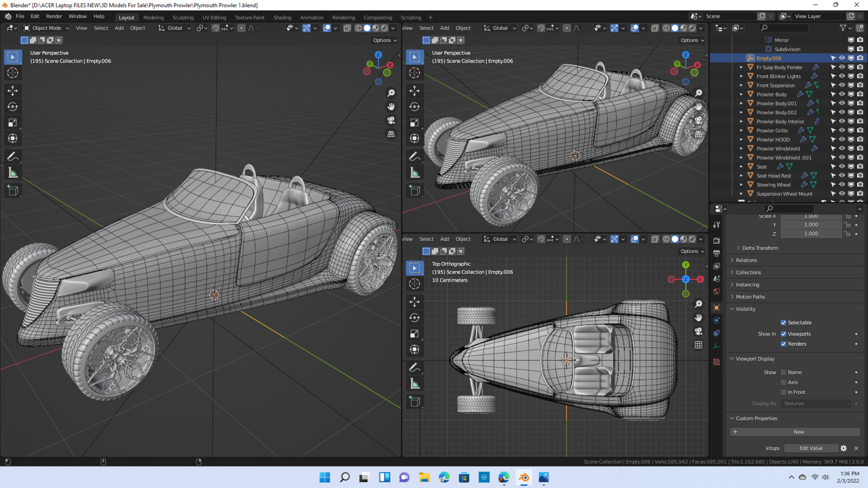Image resolution: width=868 pixels, height=488 pixels.
Task: Select Prowler Windshield in outliner
Action: pyautogui.click(x=778, y=149)
